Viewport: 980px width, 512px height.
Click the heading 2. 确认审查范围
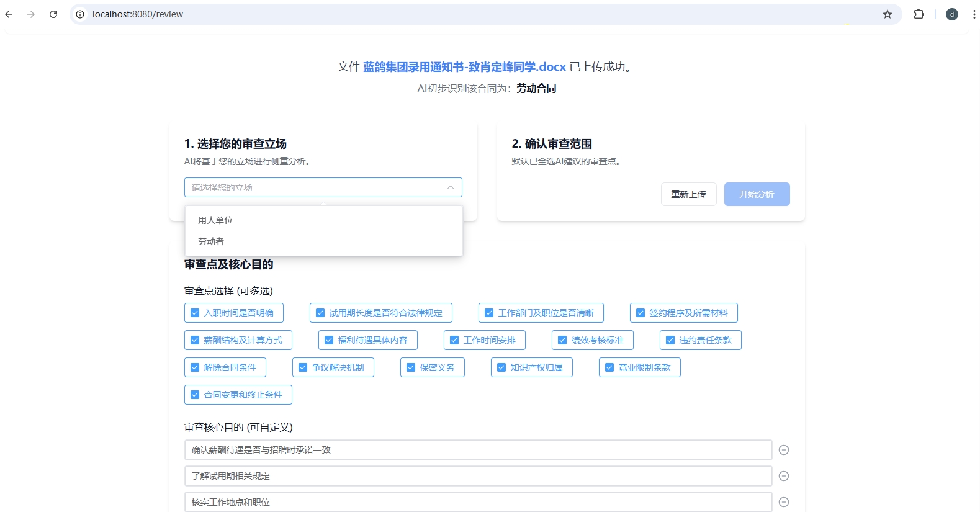552,144
